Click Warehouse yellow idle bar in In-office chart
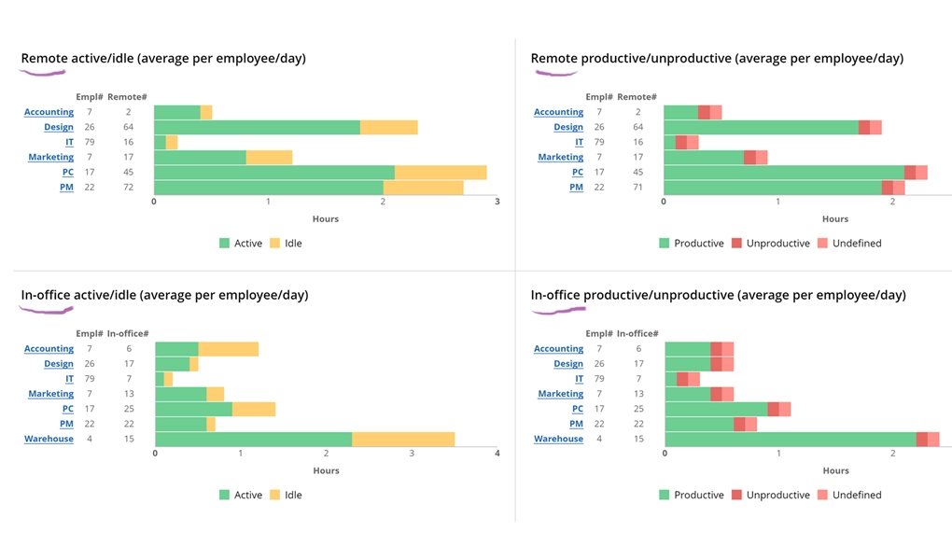The height and width of the screenshot is (560, 952). pos(403,439)
